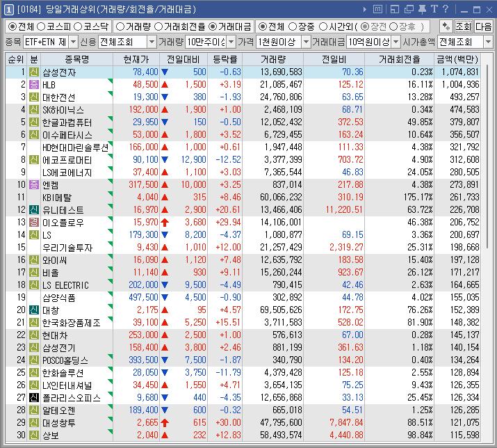
Task: Open font settings with the T icon
Action: coord(434,9)
